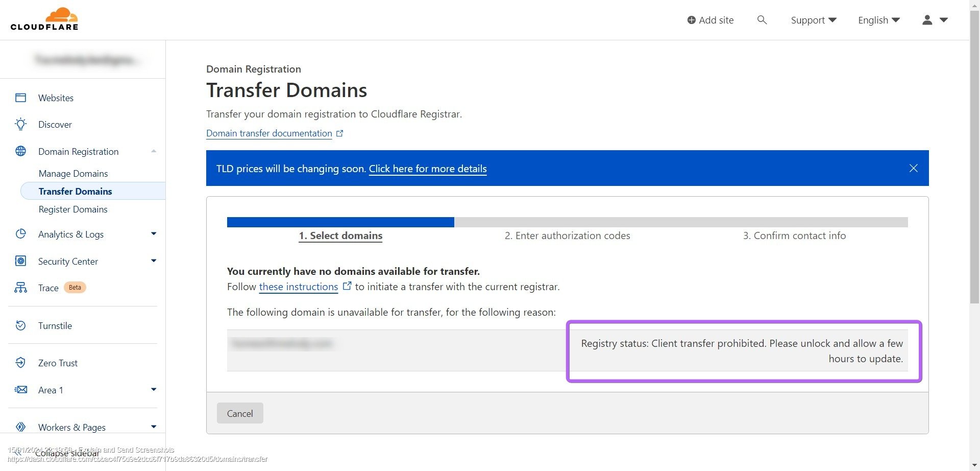Open the Support dropdown
The image size is (980, 471).
point(814,20)
